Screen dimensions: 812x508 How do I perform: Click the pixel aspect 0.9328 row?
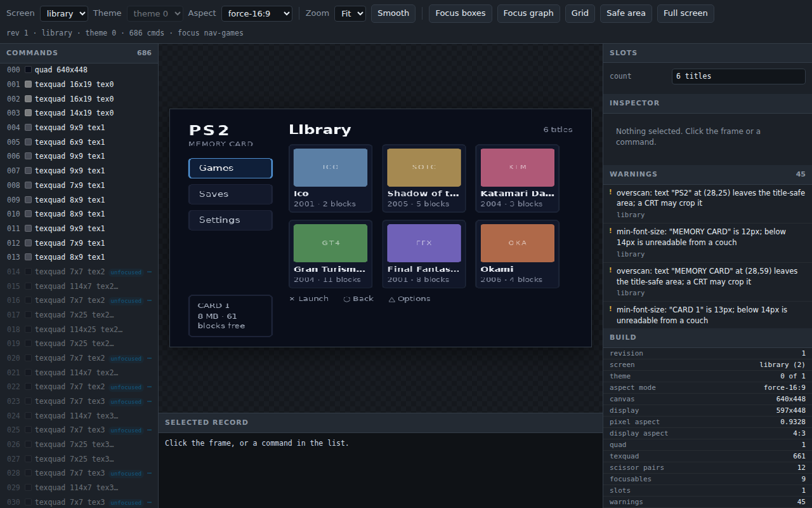coord(707,422)
